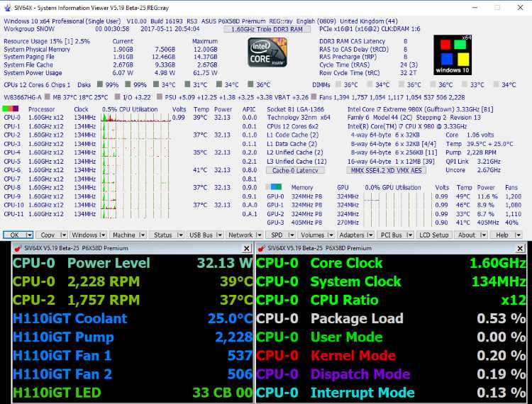Click the CPU-11 utilisation graph row

click(x=135, y=214)
